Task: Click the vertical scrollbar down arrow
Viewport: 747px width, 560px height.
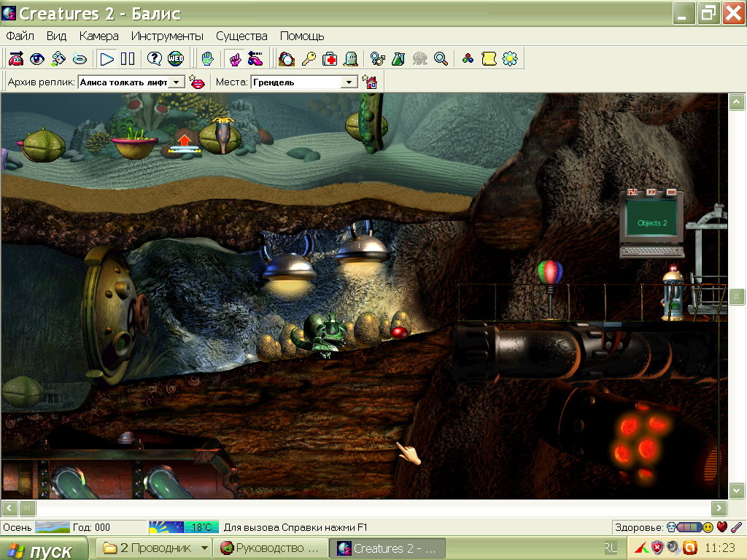Action: (737, 490)
